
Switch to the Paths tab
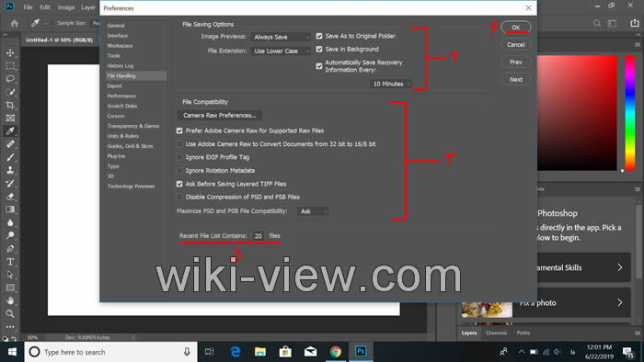(x=523, y=333)
